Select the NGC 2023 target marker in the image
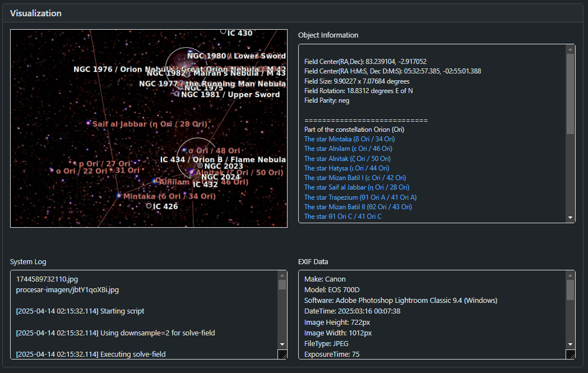This screenshot has height=373, width=588. point(200,166)
